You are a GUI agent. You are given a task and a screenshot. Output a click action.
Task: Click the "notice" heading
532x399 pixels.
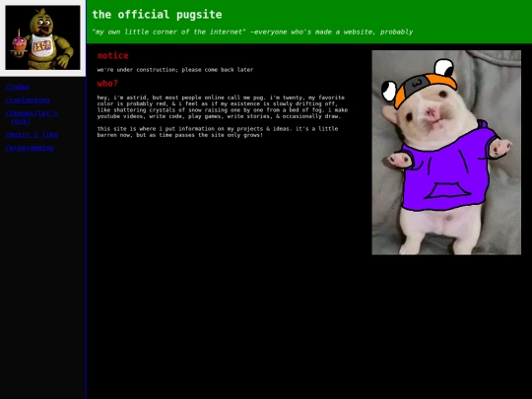coord(113,55)
